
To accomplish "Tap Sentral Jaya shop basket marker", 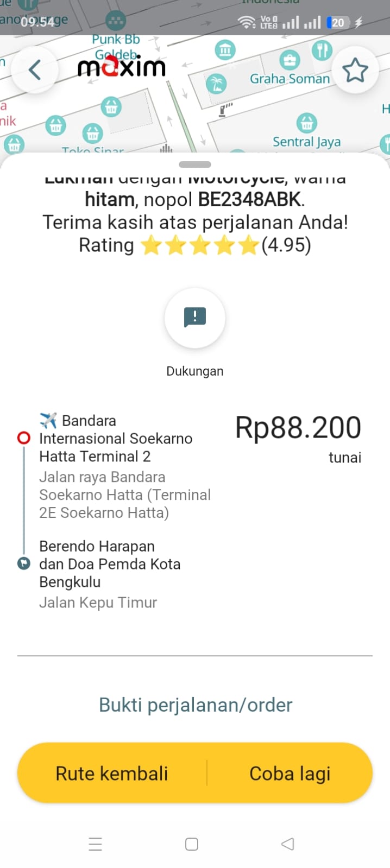I will point(307,123).
